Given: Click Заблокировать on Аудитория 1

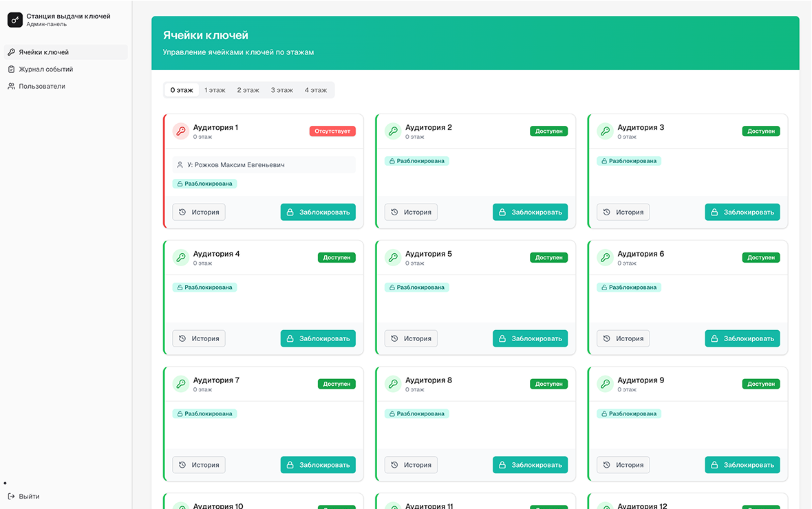Looking at the screenshot, I should click(318, 212).
